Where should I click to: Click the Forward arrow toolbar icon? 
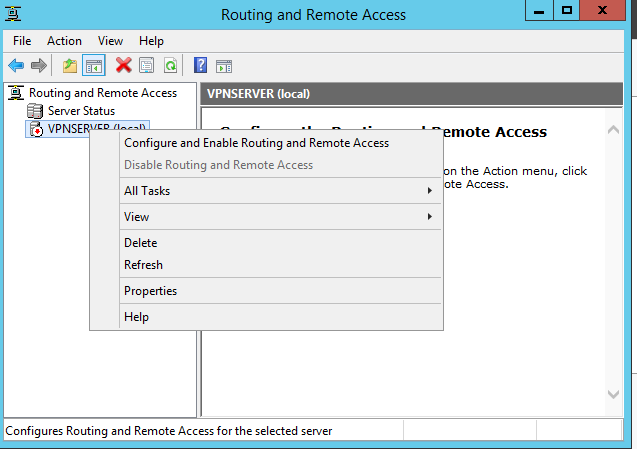point(39,65)
